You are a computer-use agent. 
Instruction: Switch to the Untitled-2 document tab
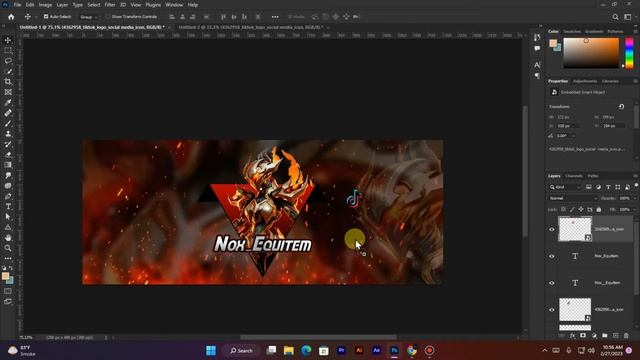[x=251, y=27]
